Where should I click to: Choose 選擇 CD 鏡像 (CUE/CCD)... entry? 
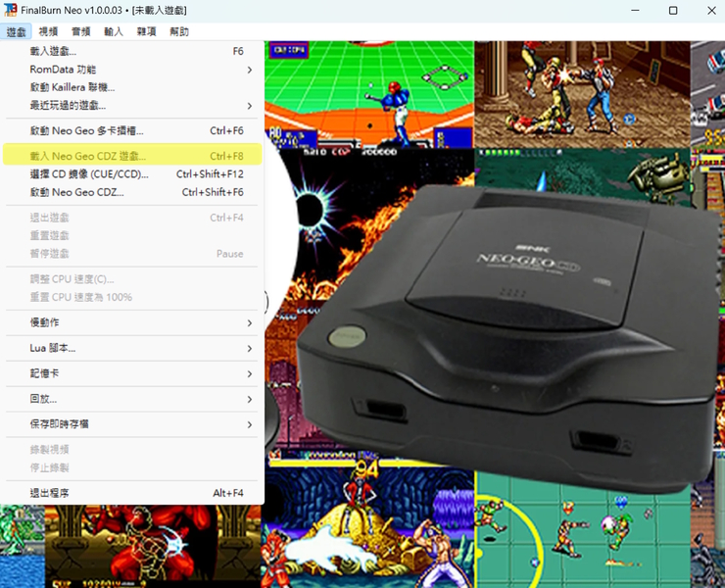132,174
